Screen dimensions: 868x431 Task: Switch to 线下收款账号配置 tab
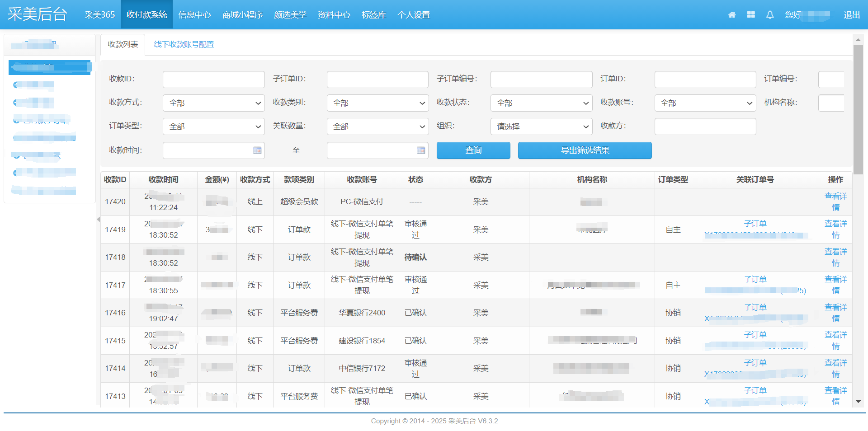point(184,44)
